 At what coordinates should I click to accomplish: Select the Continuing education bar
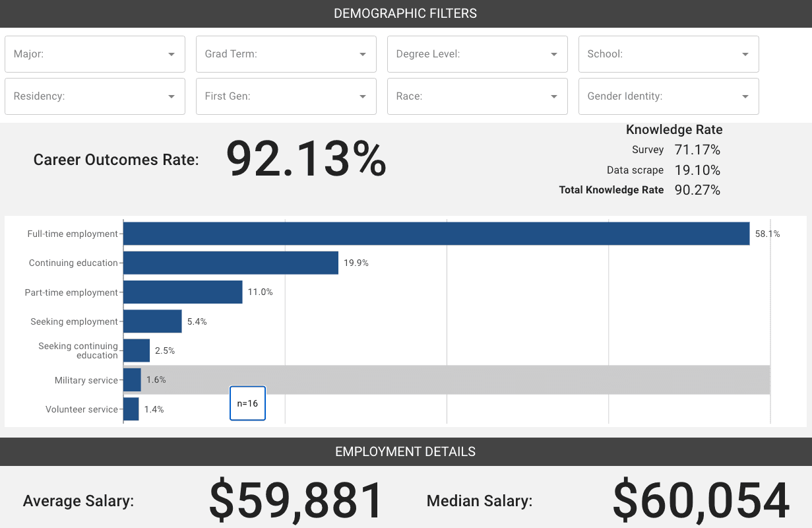(231, 263)
